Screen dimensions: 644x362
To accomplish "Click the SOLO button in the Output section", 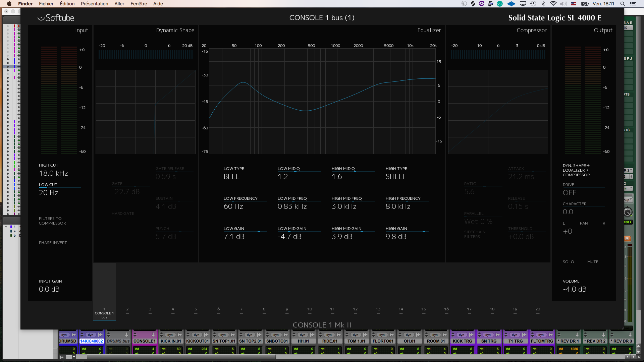I will pyautogui.click(x=568, y=261).
